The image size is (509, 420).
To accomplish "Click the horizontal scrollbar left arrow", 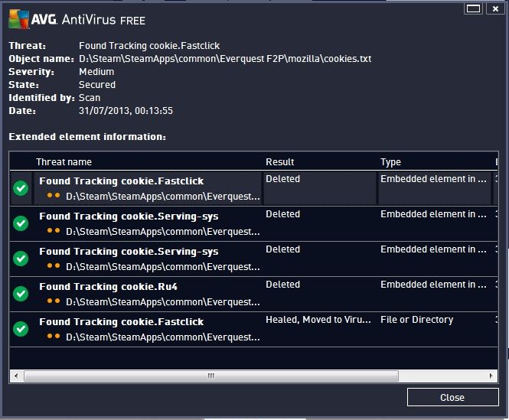I will 16,376.
